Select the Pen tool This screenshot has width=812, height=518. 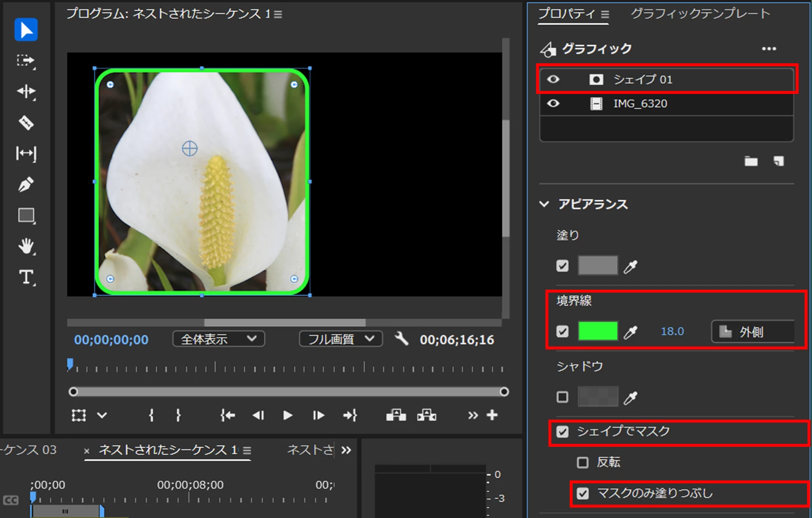[x=26, y=185]
